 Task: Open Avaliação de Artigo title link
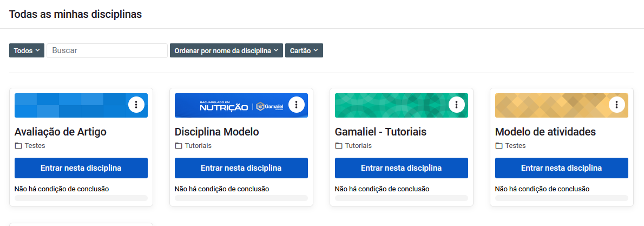tap(61, 132)
